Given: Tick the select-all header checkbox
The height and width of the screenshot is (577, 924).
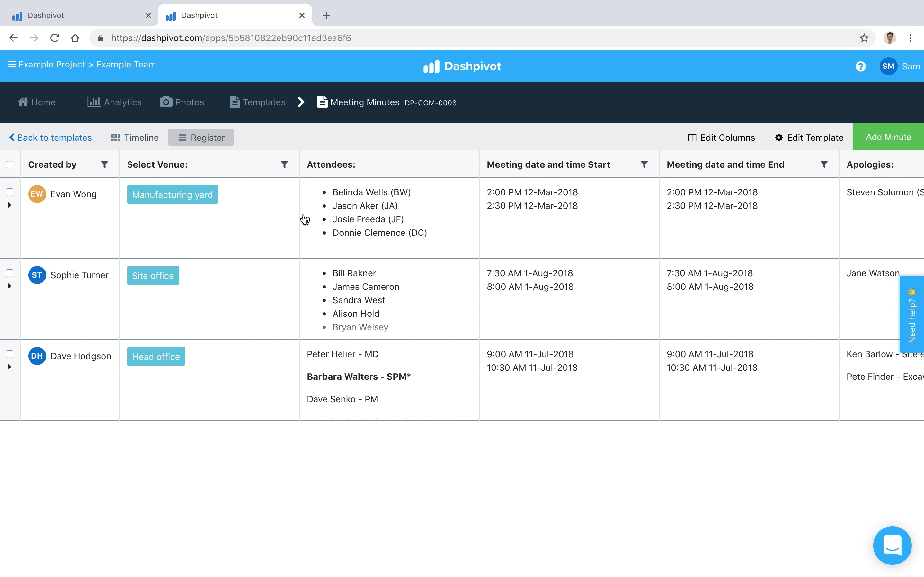Looking at the screenshot, I should point(10,164).
